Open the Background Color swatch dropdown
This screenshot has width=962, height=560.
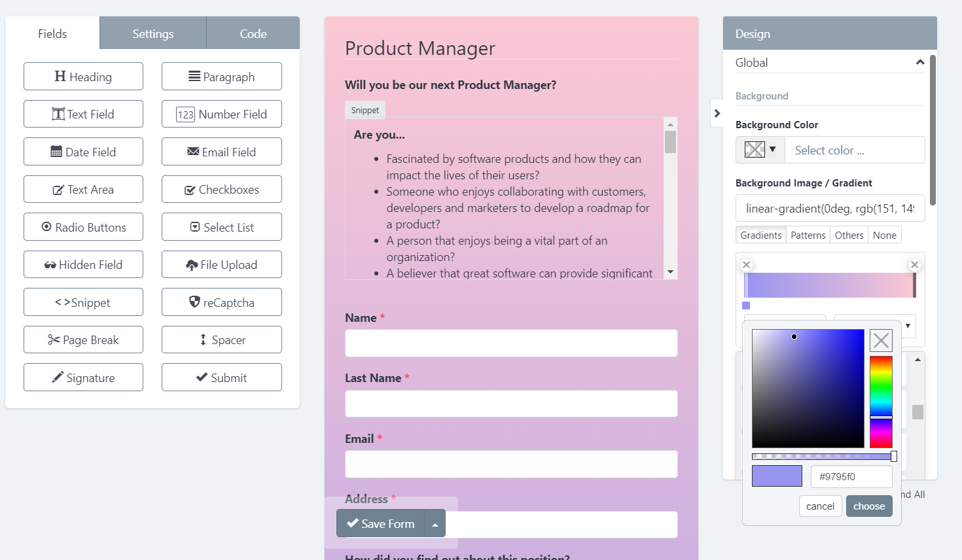click(x=760, y=150)
